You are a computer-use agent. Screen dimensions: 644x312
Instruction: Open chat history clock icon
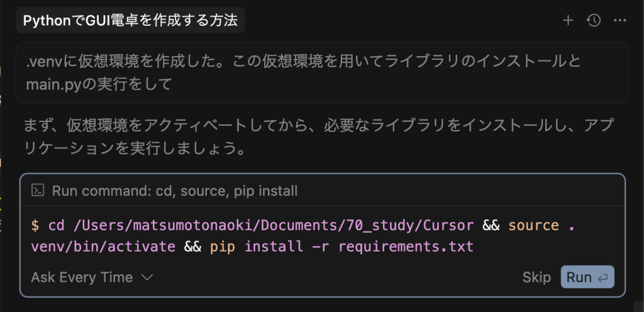[594, 21]
